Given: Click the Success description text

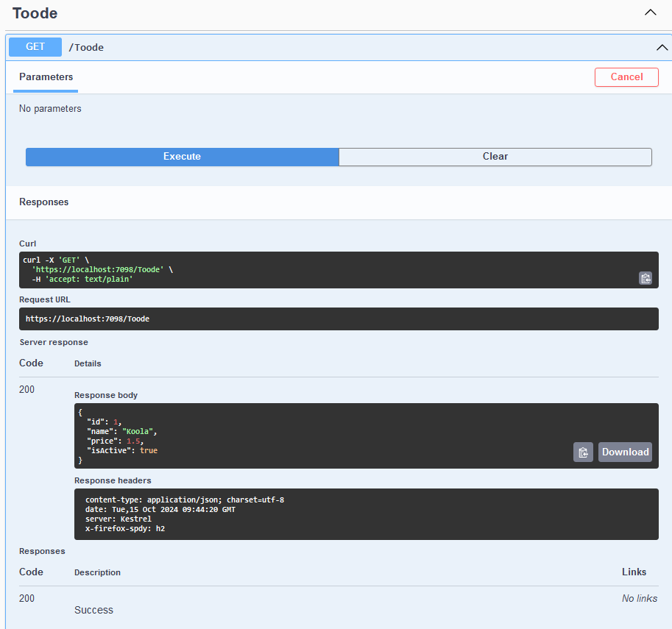Looking at the screenshot, I should (x=94, y=610).
